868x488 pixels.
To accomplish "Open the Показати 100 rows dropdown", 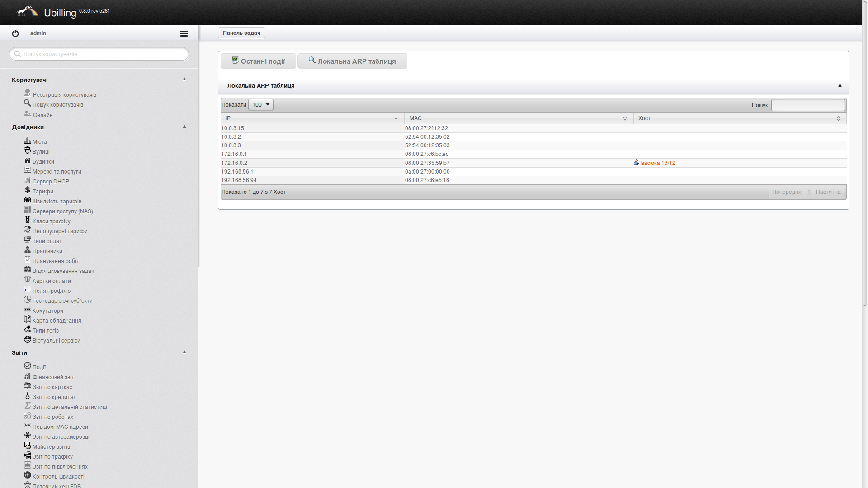I will click(x=261, y=105).
